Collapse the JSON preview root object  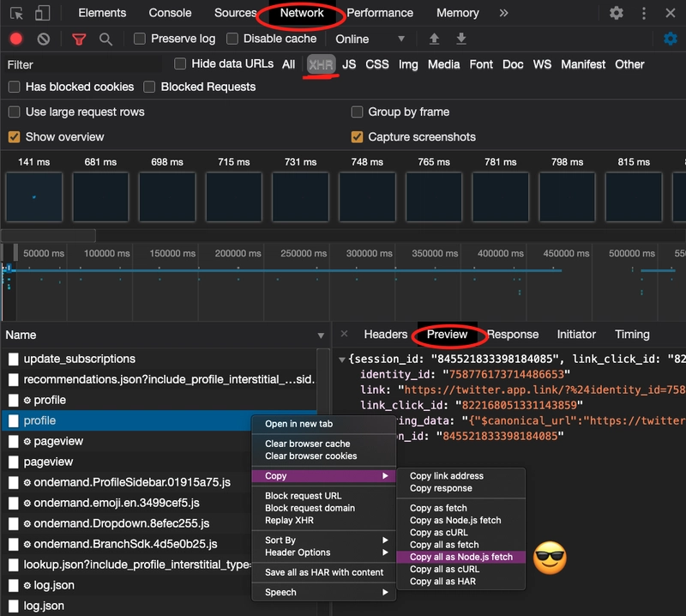[x=341, y=359]
